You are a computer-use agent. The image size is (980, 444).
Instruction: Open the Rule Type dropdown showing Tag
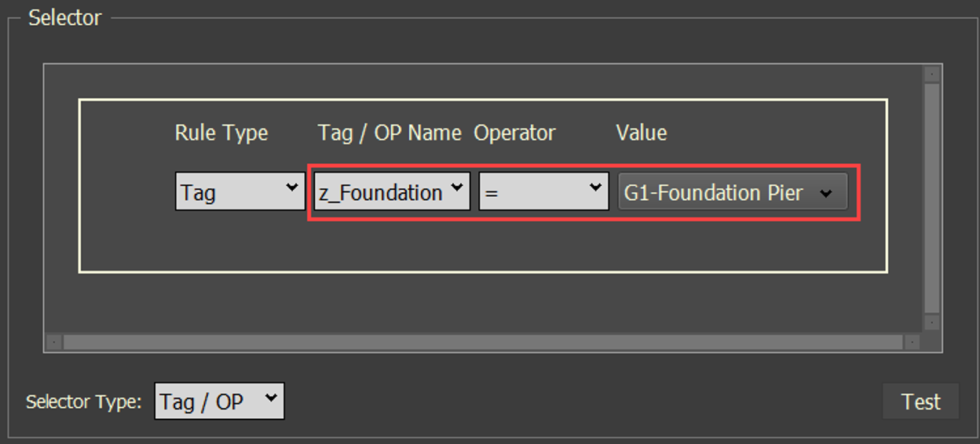pos(240,192)
